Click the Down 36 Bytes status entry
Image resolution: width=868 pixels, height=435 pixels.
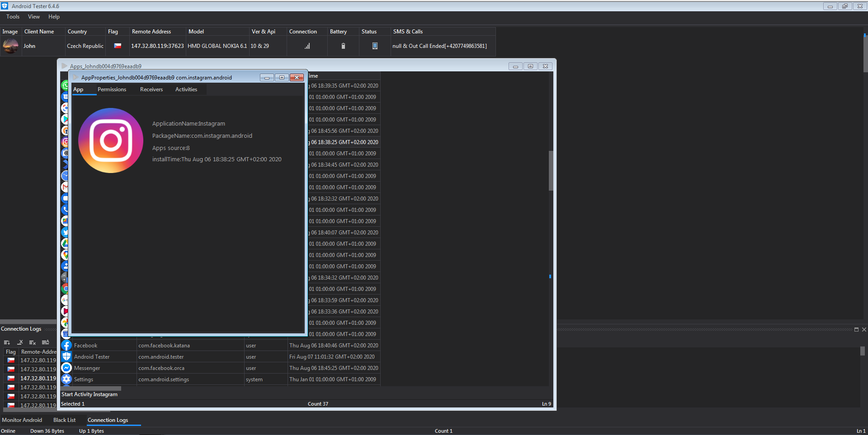(47, 431)
